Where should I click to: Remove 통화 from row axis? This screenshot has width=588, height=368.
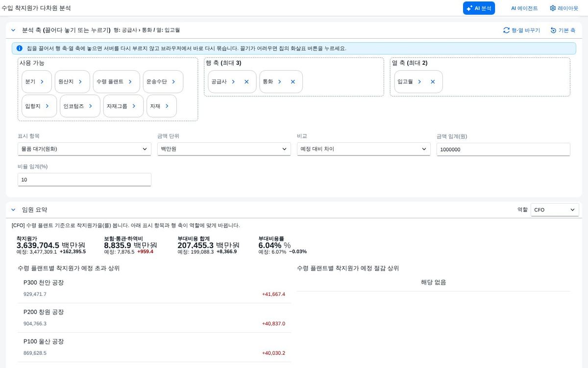(293, 82)
